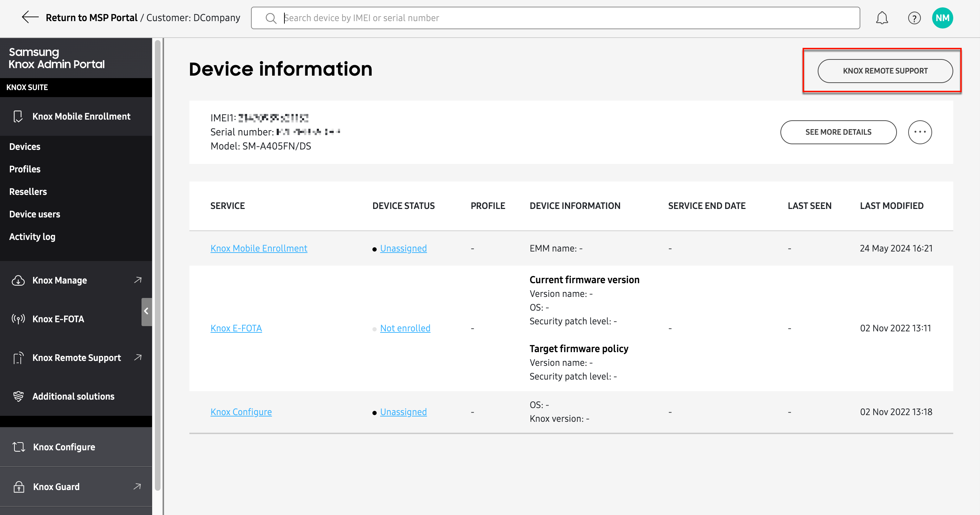The width and height of the screenshot is (980, 515).
Task: Click 'Customer: DCompany' breadcrumb text
Action: (193, 18)
